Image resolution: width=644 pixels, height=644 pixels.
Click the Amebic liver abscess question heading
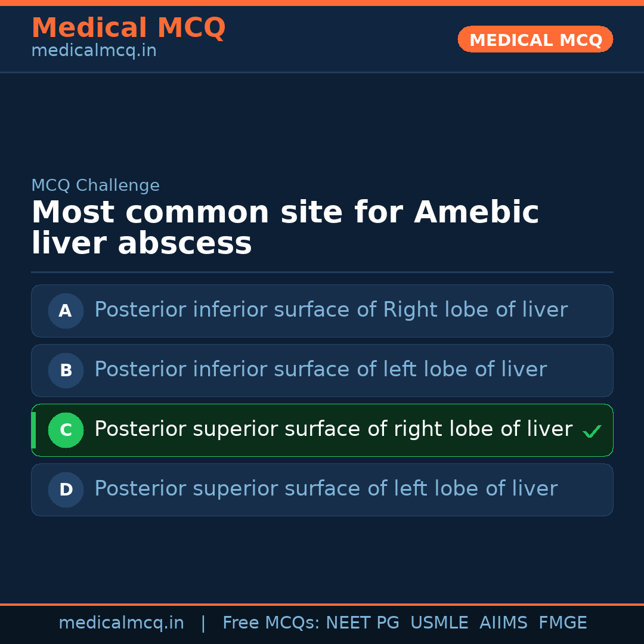[x=285, y=228]
